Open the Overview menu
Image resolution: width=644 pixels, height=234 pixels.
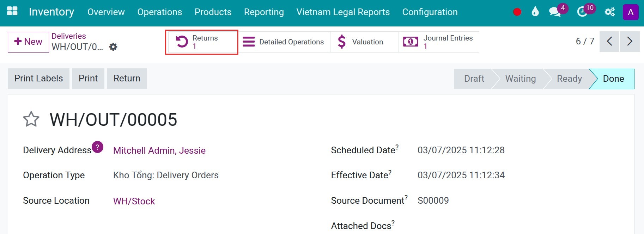(x=106, y=12)
